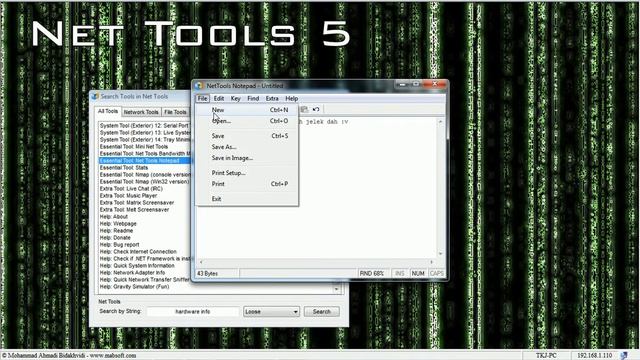Choose Save As... from the File menu

[247, 147]
